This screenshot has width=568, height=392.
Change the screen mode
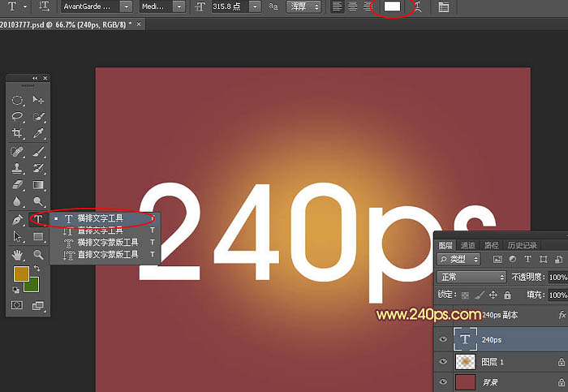(37, 305)
